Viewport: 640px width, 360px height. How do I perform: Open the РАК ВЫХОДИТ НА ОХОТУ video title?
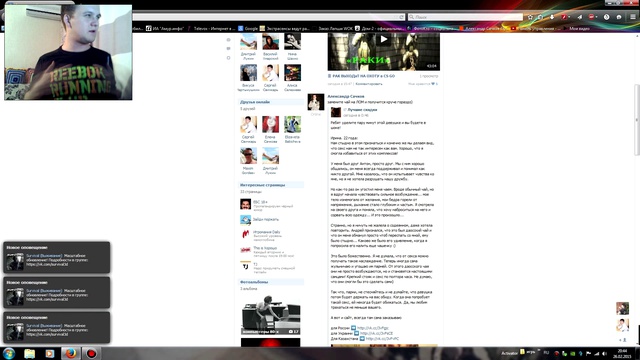point(363,76)
